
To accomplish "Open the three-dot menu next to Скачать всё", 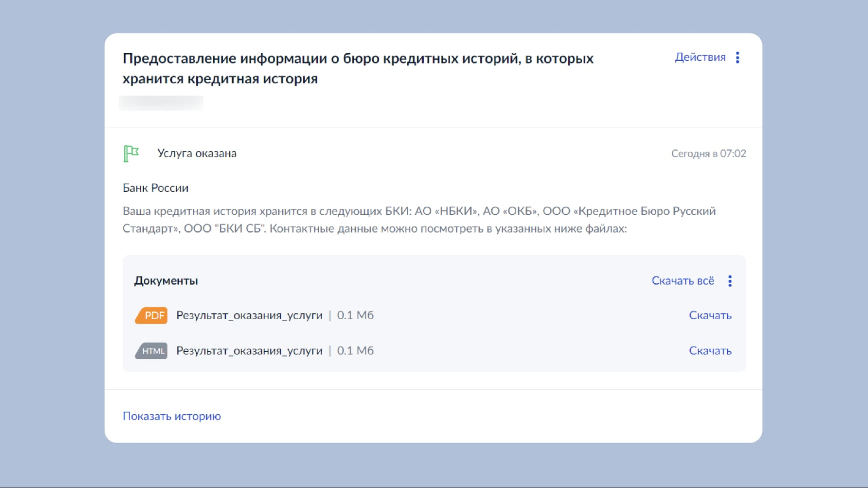I will [730, 281].
